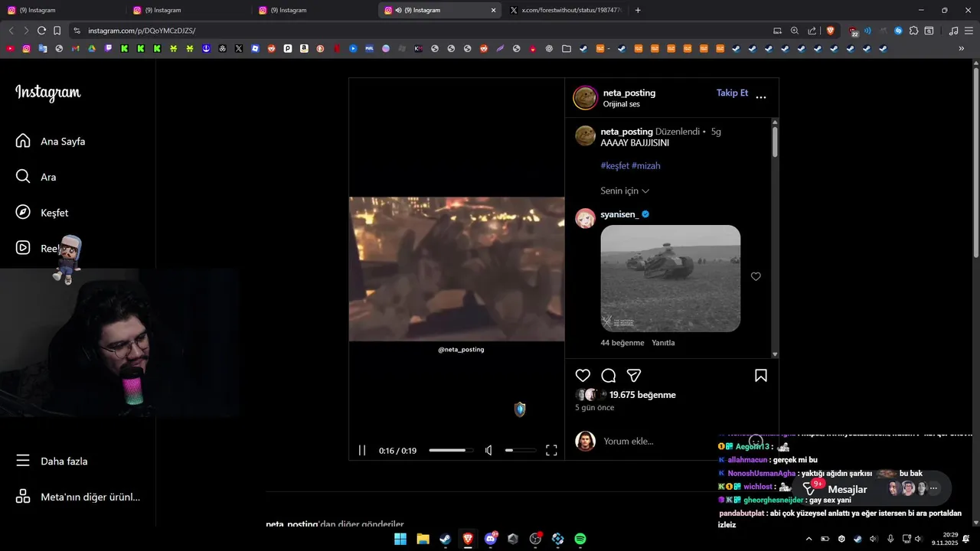Switch to the x.com forestwithout tab
This screenshot has width=980, height=551.
pos(566,10)
